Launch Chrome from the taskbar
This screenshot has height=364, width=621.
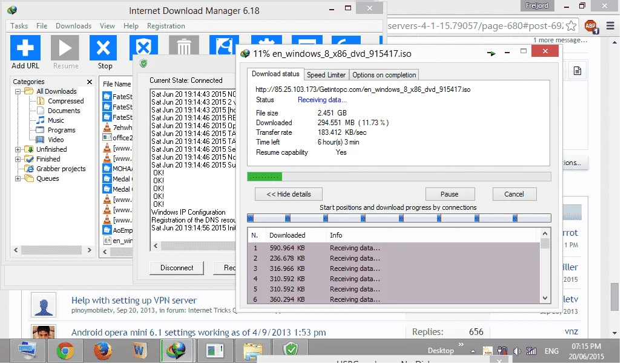tap(65, 351)
